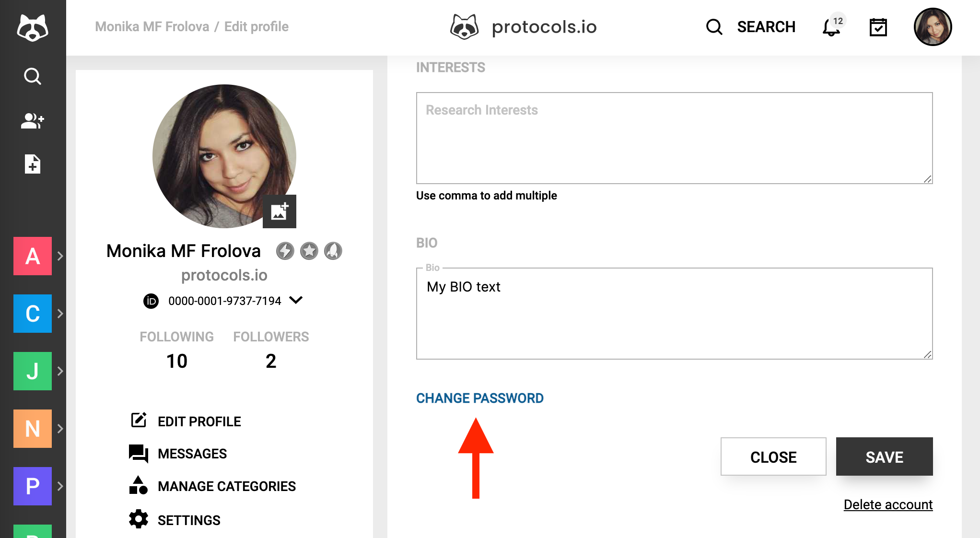The width and height of the screenshot is (980, 538).
Task: Click into the Research Interests field
Action: [x=674, y=138]
